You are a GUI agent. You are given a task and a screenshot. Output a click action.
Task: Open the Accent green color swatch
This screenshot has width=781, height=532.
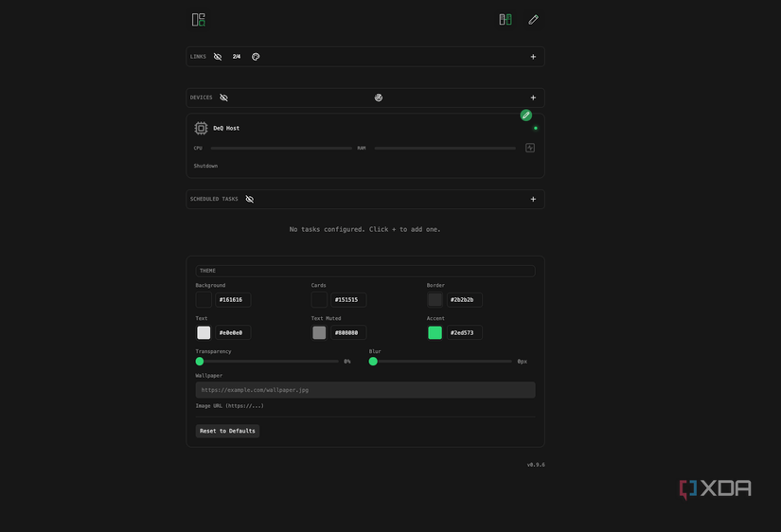click(435, 333)
